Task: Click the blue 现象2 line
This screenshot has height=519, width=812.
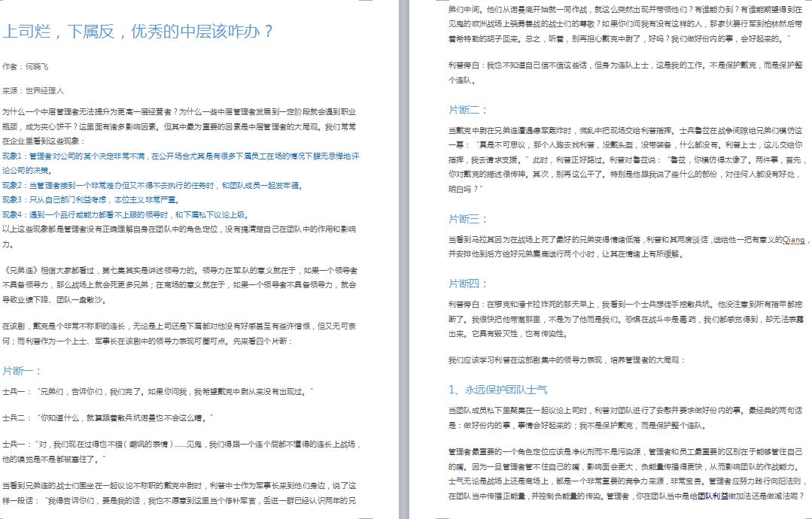Action: pyautogui.click(x=151, y=185)
